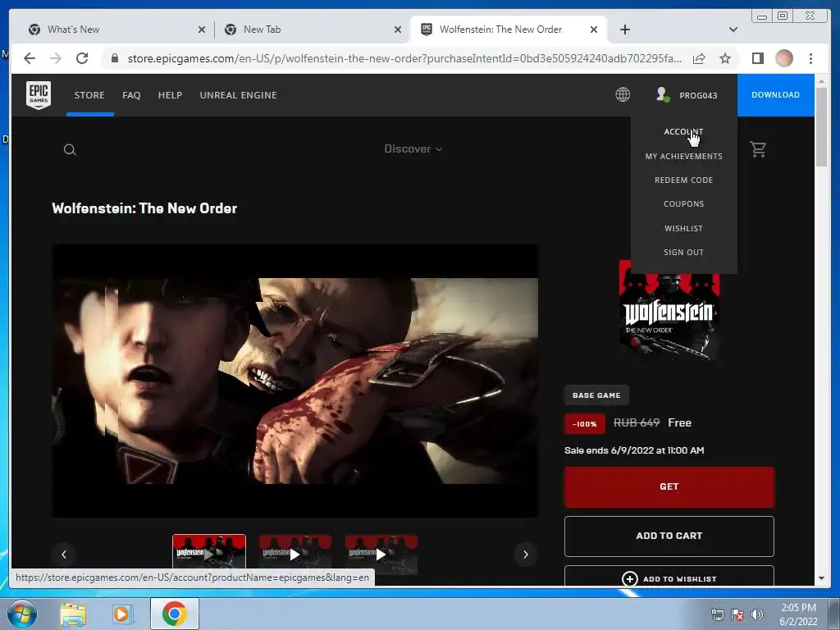Image resolution: width=840 pixels, height=630 pixels.
Task: Open the Chrome three-dot menu
Action: (x=810, y=58)
